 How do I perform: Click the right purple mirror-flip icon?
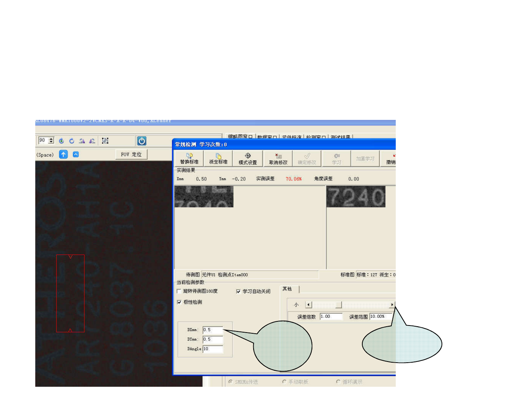[x=92, y=141]
